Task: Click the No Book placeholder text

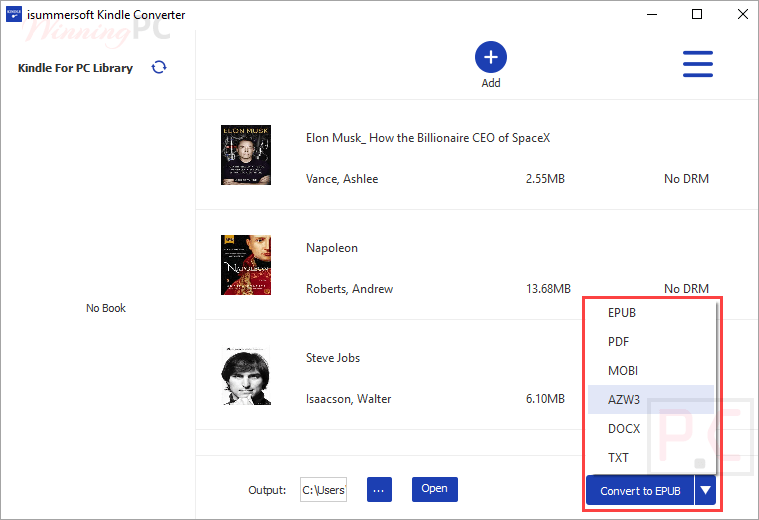Action: [x=106, y=308]
